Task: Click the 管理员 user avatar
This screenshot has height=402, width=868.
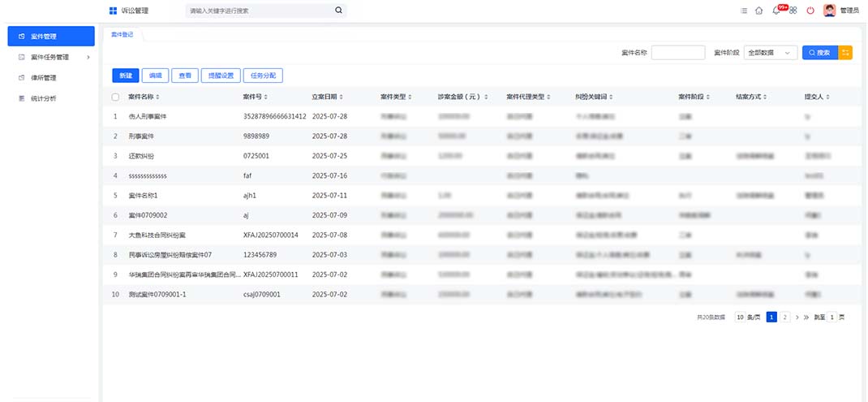Action: tap(829, 11)
